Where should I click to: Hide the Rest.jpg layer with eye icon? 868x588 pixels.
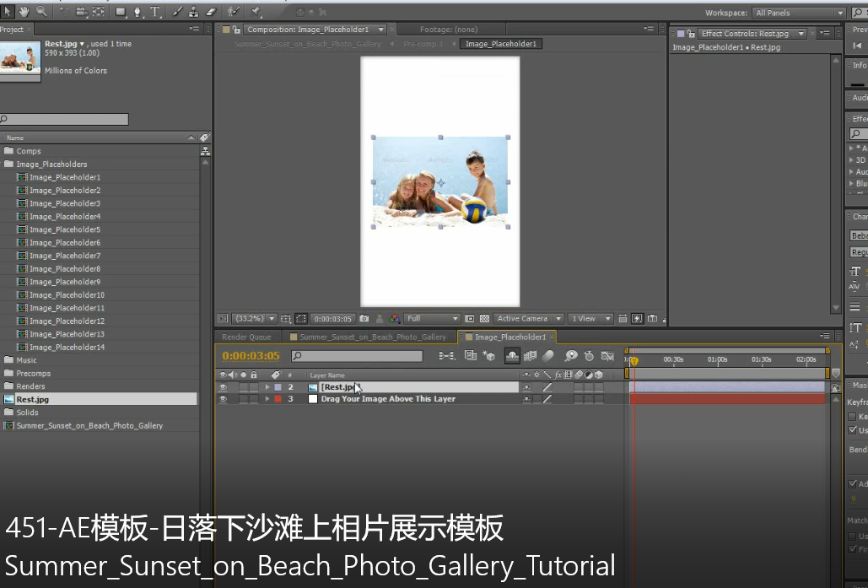coord(224,387)
